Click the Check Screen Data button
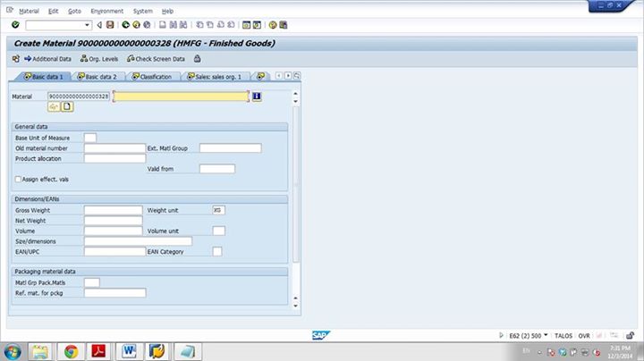 pos(156,59)
